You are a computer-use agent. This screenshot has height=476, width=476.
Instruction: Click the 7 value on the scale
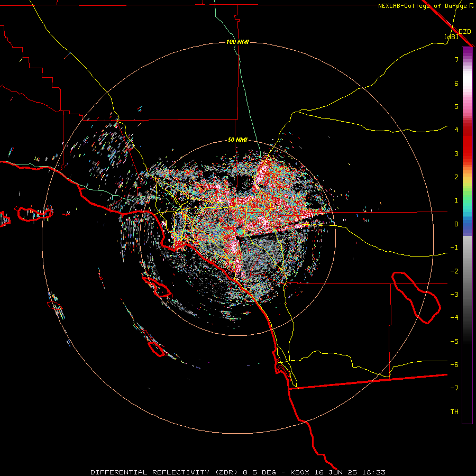pyautogui.click(x=456, y=59)
